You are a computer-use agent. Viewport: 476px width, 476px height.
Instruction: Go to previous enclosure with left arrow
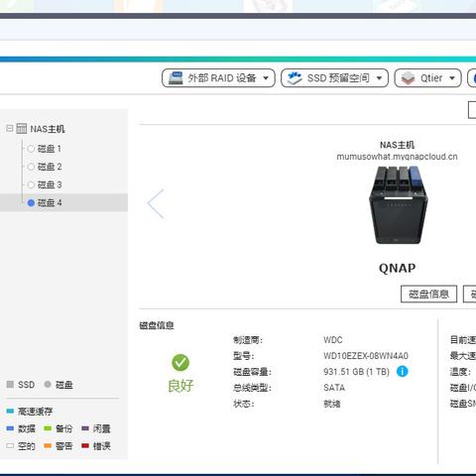coord(156,203)
